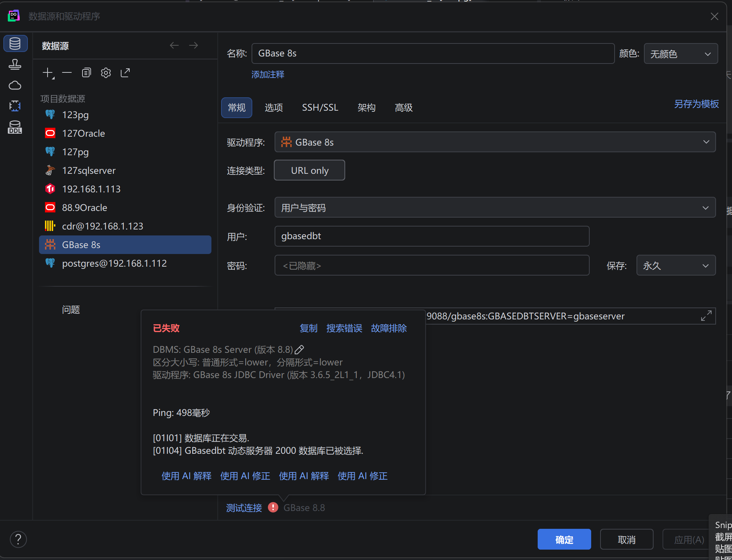Switch to the 架构 tab
Screen dimensions: 732x560
pos(367,108)
